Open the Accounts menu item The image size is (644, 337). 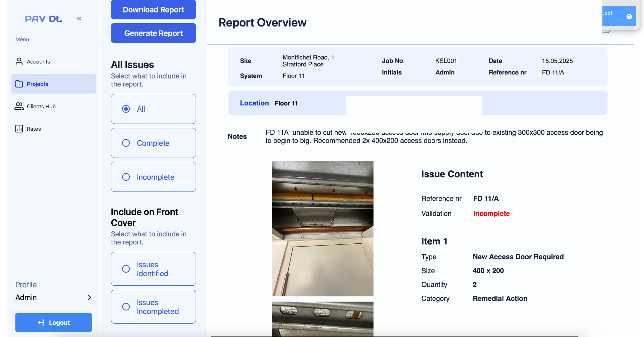pos(54,61)
